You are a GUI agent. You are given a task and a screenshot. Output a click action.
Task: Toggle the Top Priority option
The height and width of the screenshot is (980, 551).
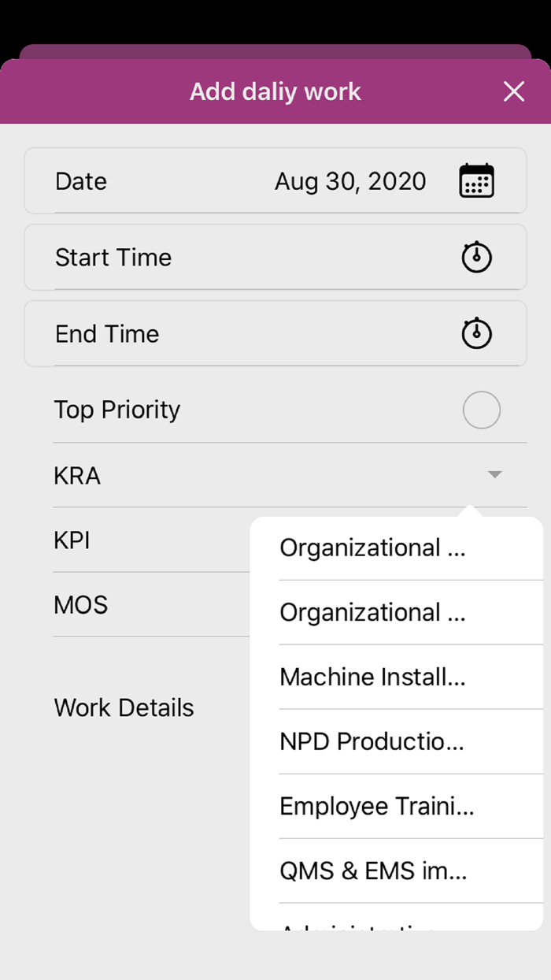482,410
